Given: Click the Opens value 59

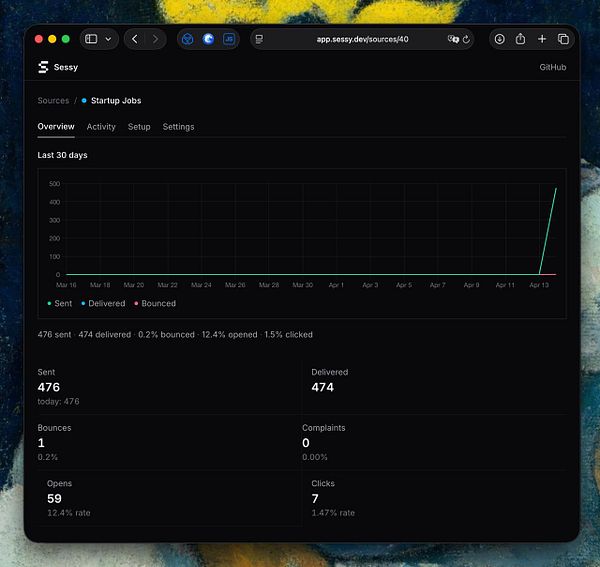Looking at the screenshot, I should pos(54,499).
